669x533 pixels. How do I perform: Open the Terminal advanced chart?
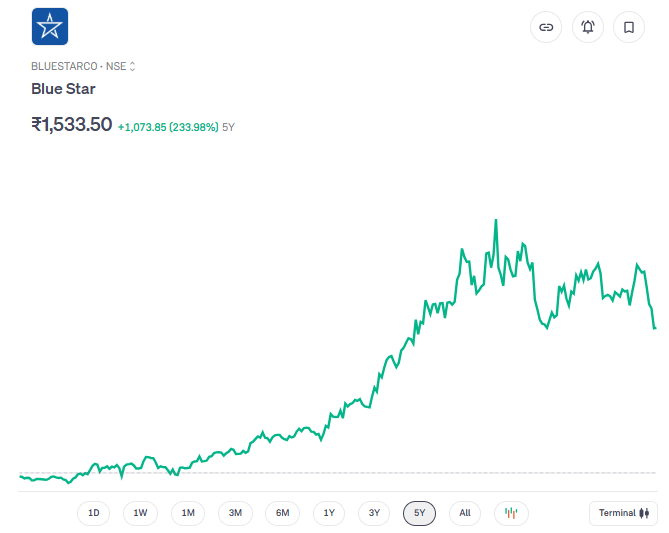[x=623, y=513]
